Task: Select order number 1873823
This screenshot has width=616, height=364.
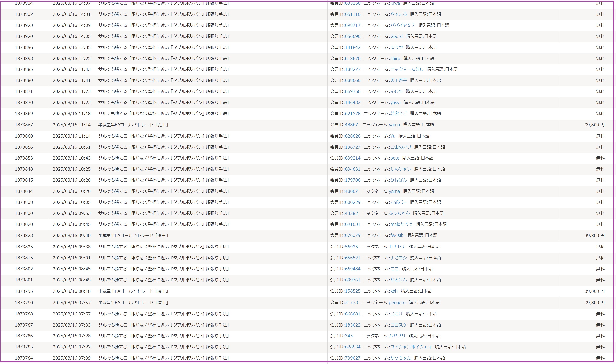Action: point(24,236)
